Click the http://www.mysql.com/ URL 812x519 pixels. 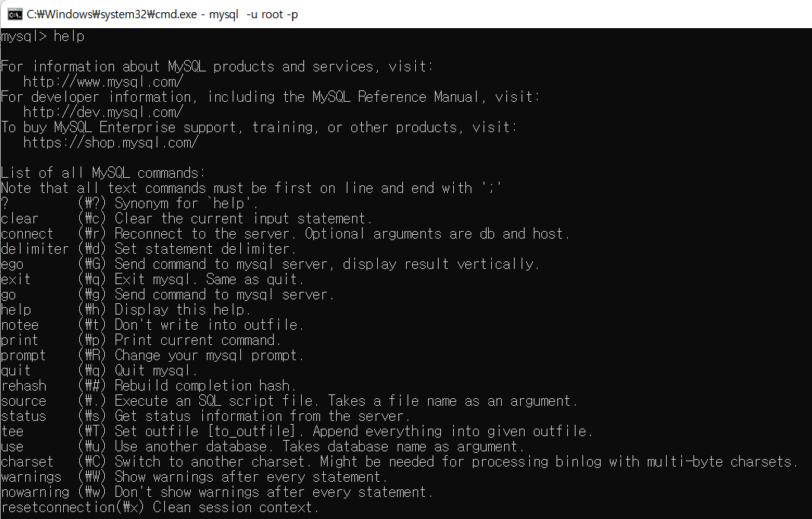coord(103,82)
